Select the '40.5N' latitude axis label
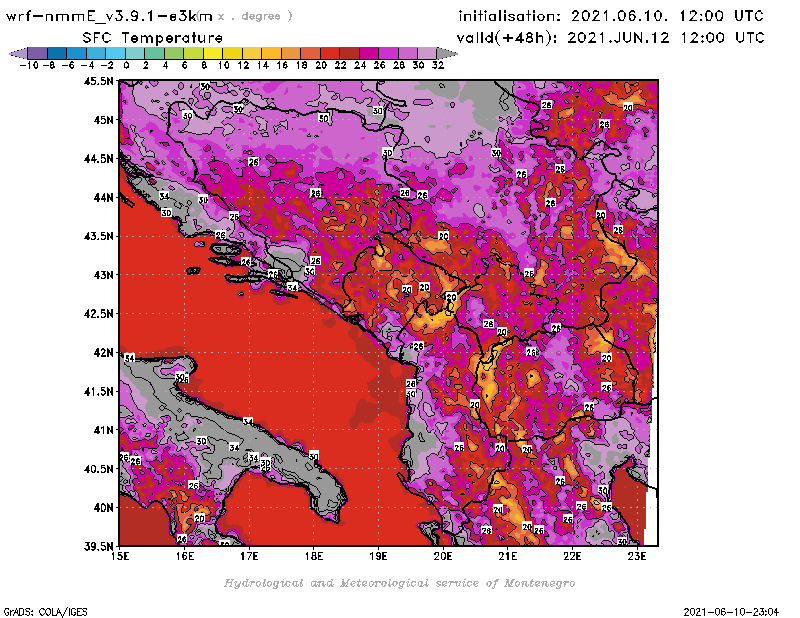Screen dimensions: 800x618 point(98,469)
